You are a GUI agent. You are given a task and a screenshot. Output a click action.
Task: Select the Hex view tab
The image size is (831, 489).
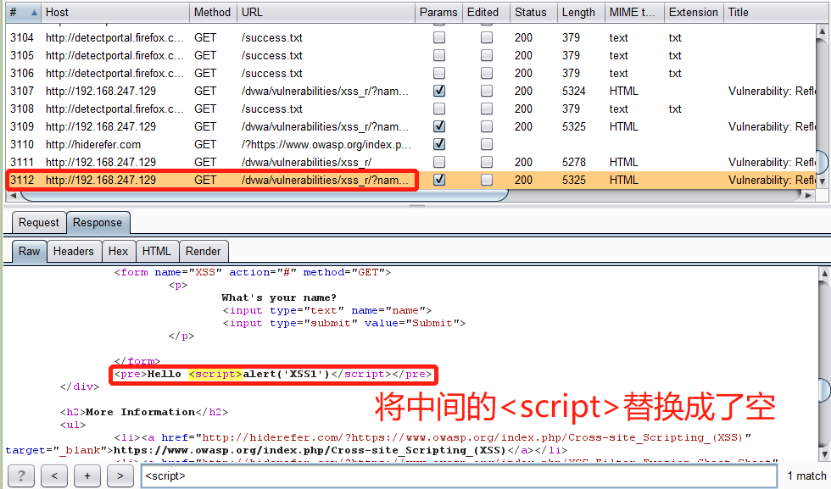click(118, 251)
